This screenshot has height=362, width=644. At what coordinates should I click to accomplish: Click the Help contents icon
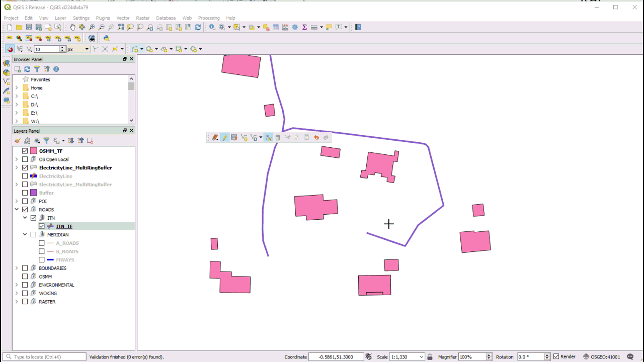point(358,27)
